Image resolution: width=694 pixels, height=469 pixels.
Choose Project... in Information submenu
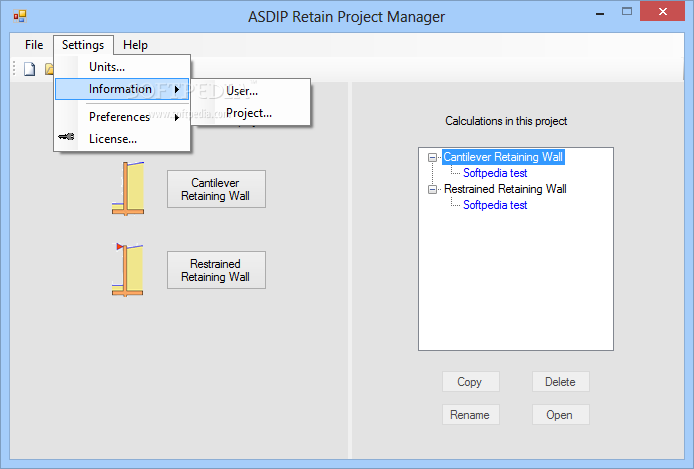click(251, 113)
